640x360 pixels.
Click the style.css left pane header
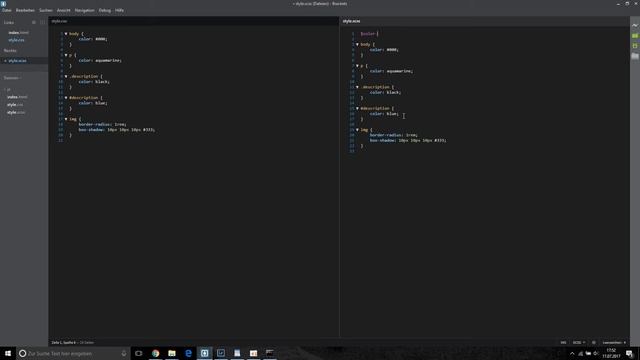click(x=59, y=21)
